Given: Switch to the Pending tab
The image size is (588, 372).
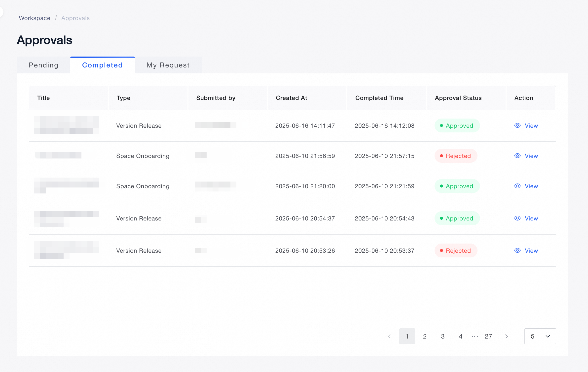Looking at the screenshot, I should pos(43,65).
